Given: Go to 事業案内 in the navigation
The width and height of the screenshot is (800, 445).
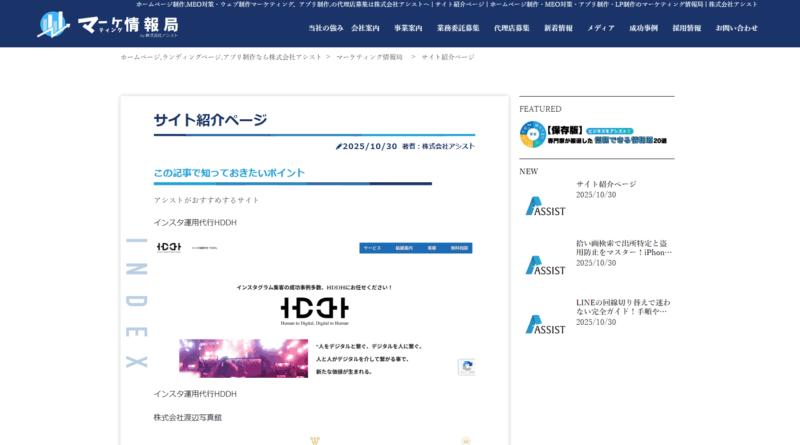Looking at the screenshot, I should pyautogui.click(x=408, y=28).
